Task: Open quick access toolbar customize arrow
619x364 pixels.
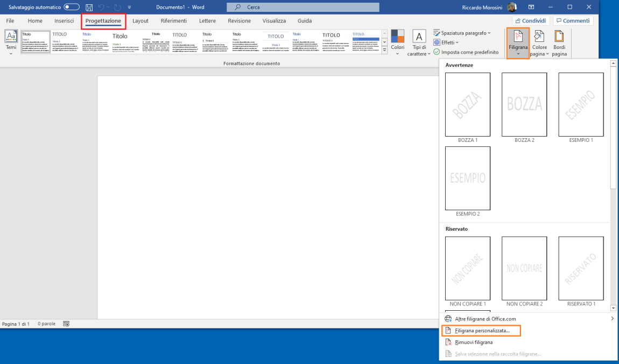Action: (130, 7)
